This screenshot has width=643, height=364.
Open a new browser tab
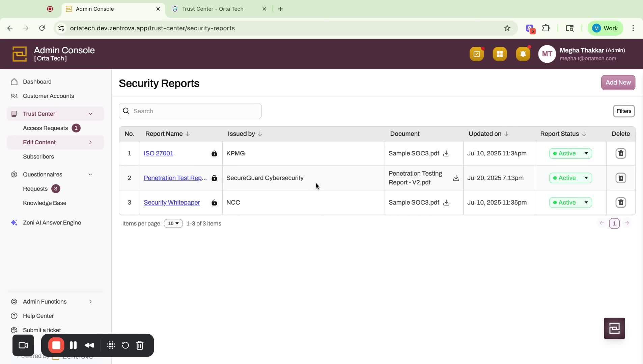pyautogui.click(x=280, y=9)
